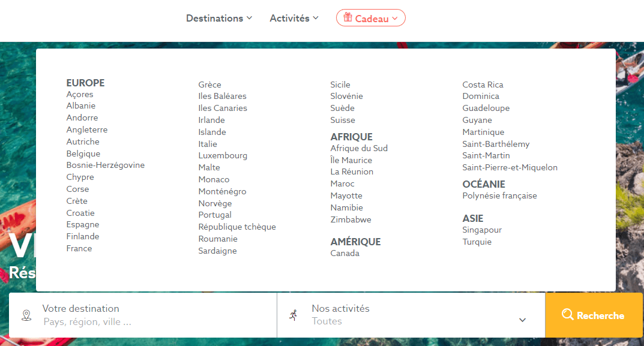Choose Iles Baléares destination
Image resolution: width=644 pixels, height=346 pixels.
pos(223,96)
